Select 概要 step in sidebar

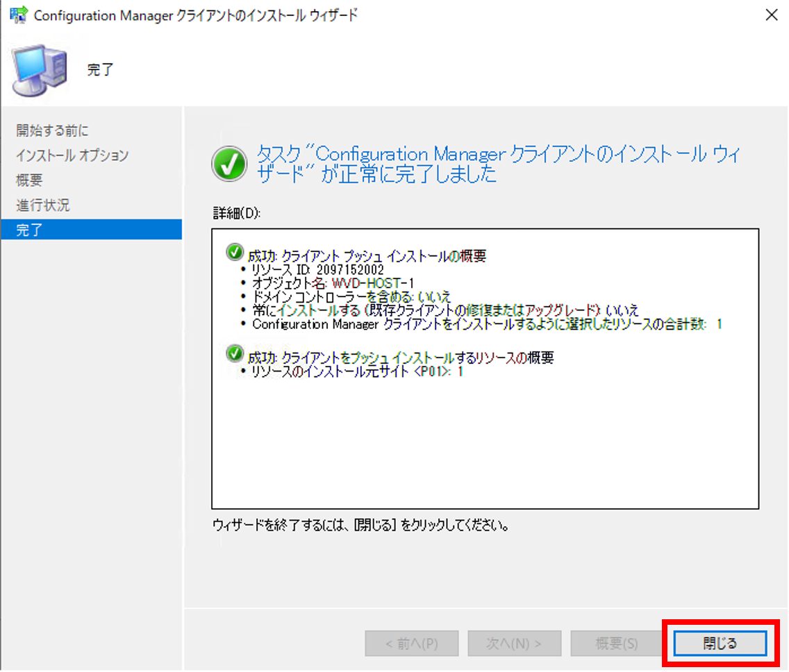click(x=29, y=180)
